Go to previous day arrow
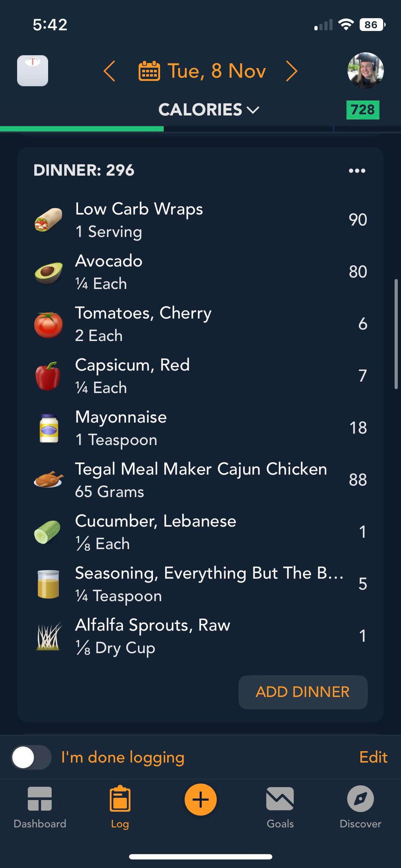 [109, 71]
